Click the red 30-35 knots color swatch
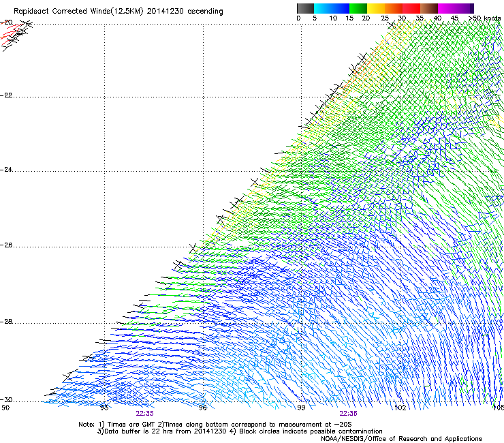This screenshot has width=504, height=443. [411, 8]
